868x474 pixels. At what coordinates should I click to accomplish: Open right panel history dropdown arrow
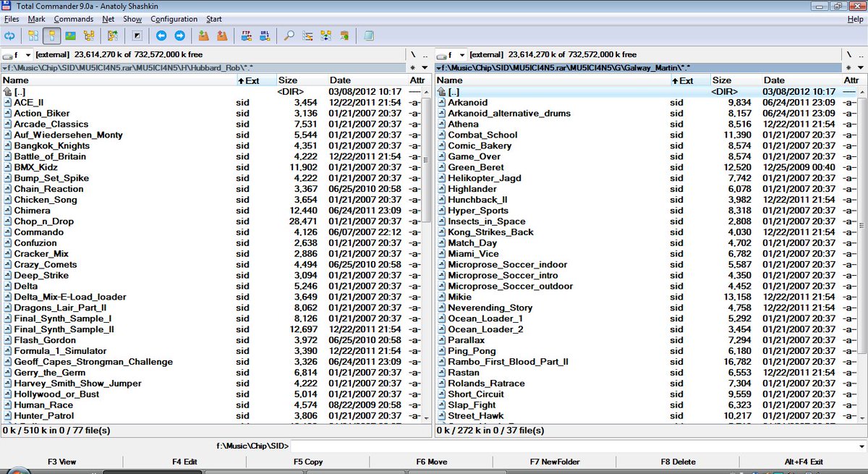(859, 67)
